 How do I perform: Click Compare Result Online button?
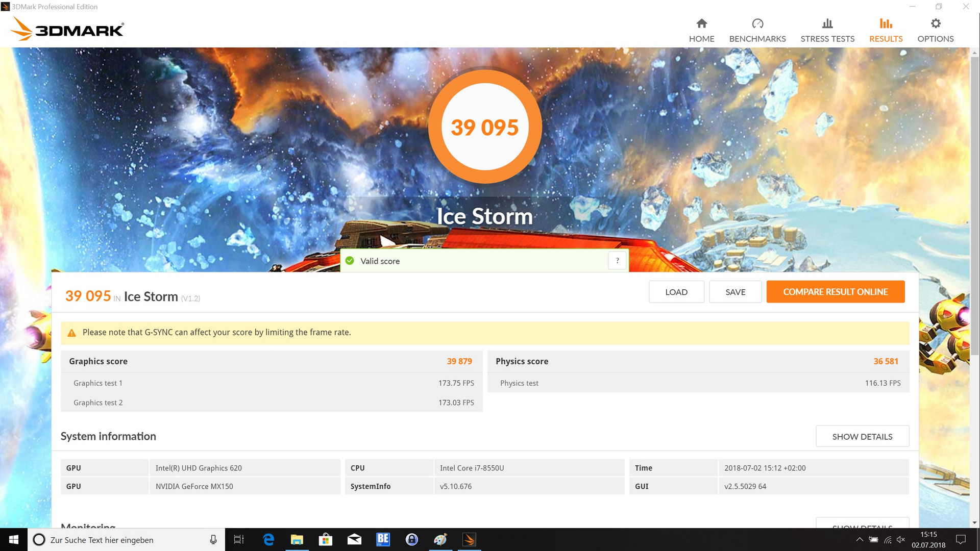coord(835,292)
